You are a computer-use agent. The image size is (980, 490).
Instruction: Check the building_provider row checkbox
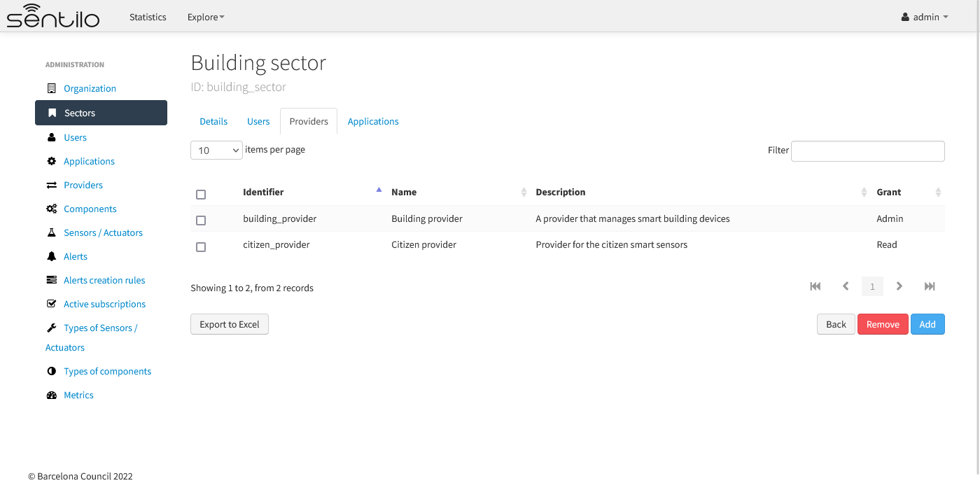[x=201, y=220]
